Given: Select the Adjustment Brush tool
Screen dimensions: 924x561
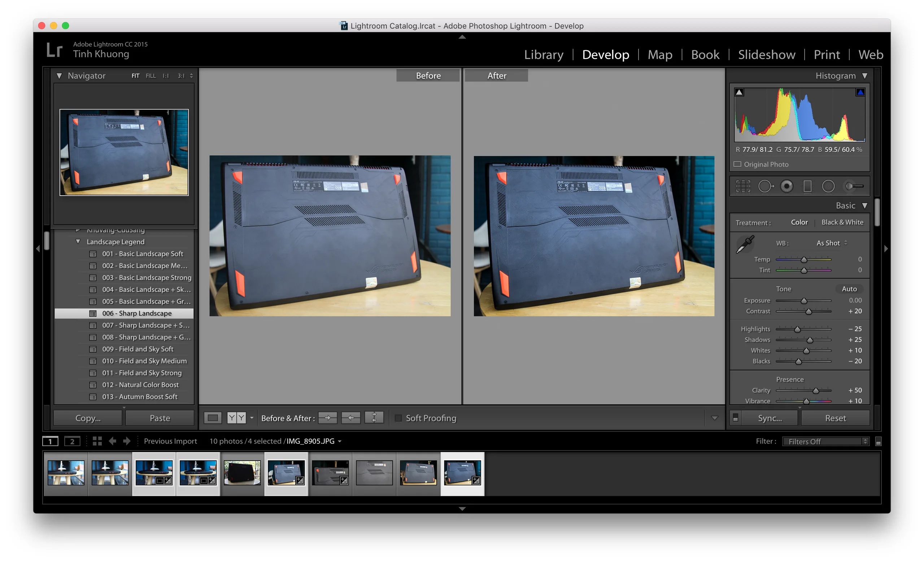Looking at the screenshot, I should [x=855, y=186].
